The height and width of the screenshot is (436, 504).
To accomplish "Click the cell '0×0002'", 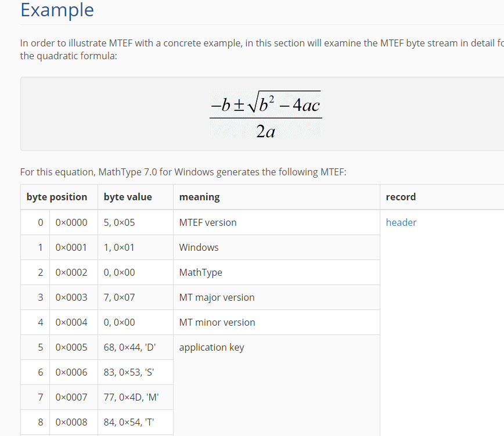I will [x=74, y=272].
